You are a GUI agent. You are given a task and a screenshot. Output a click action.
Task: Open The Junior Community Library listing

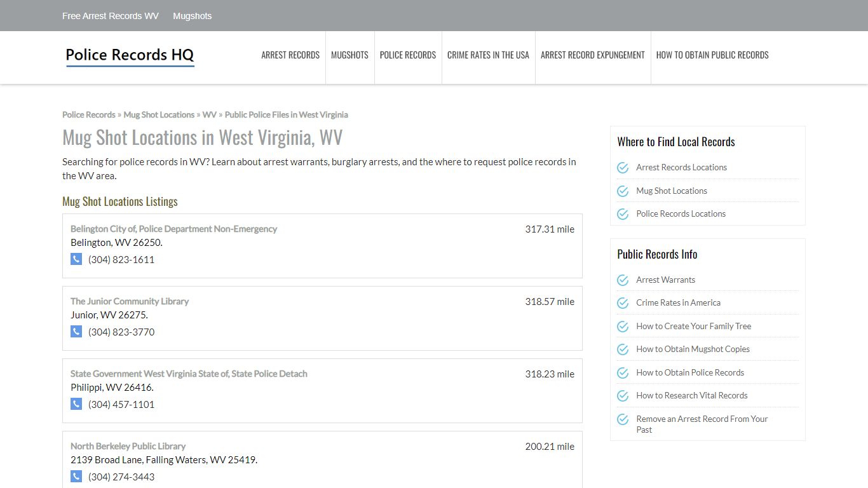click(130, 301)
